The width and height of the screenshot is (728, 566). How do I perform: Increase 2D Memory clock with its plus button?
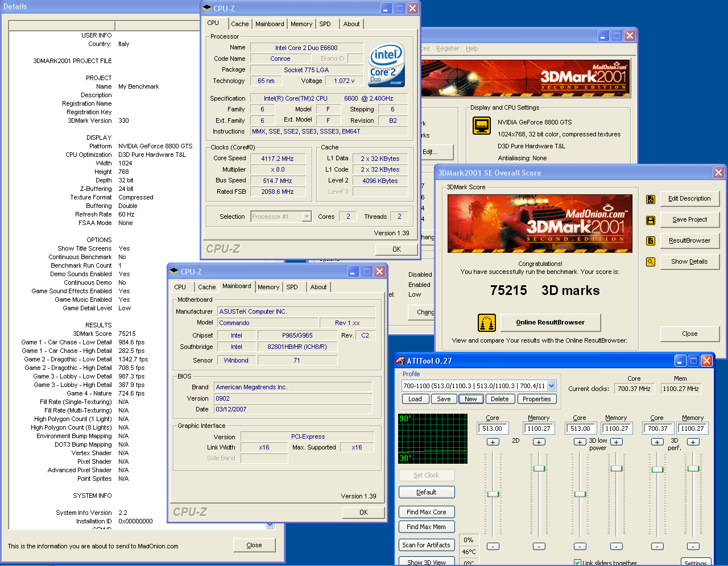[539, 442]
